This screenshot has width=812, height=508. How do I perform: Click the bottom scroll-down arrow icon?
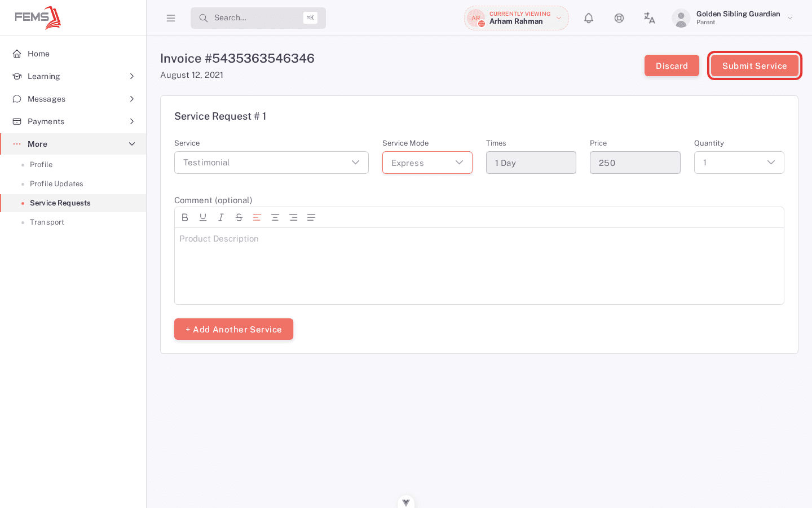click(x=406, y=502)
